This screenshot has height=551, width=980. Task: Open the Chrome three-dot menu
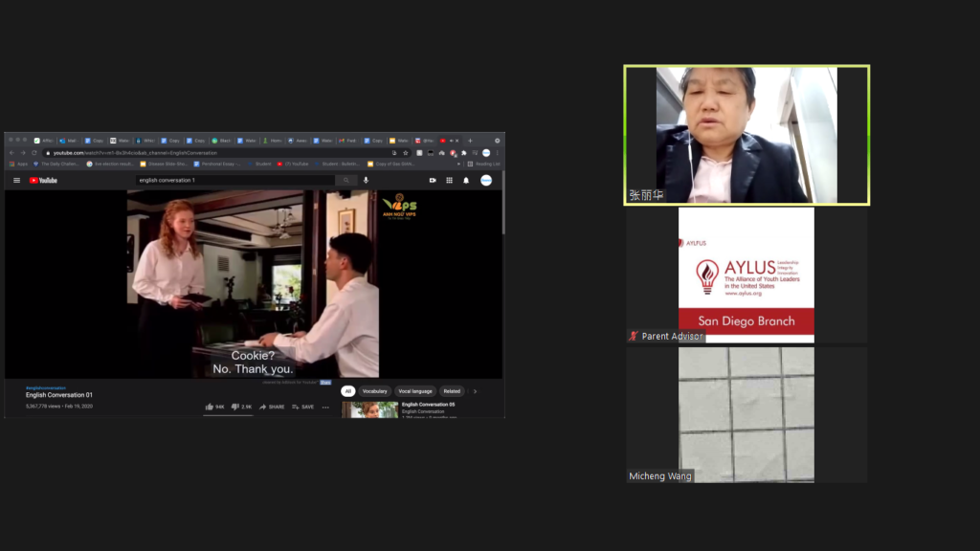[498, 153]
